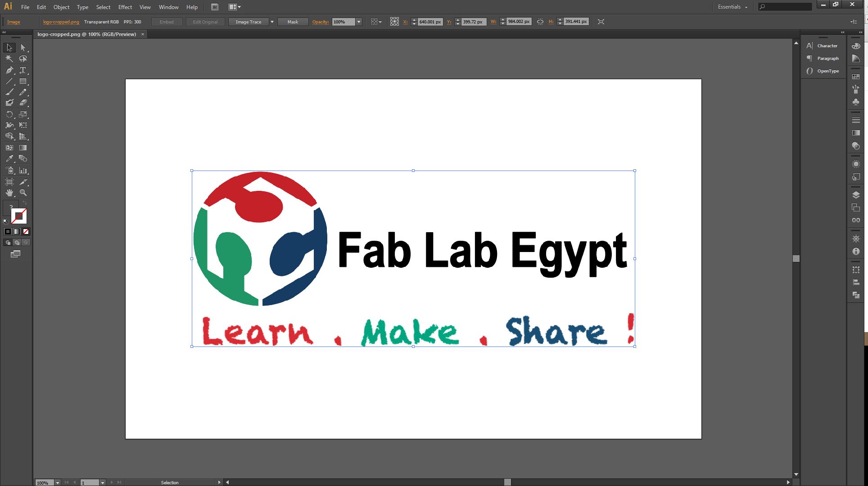The image size is (868, 486).
Task: Pick the Line Segment tool
Action: pyautogui.click(x=9, y=81)
